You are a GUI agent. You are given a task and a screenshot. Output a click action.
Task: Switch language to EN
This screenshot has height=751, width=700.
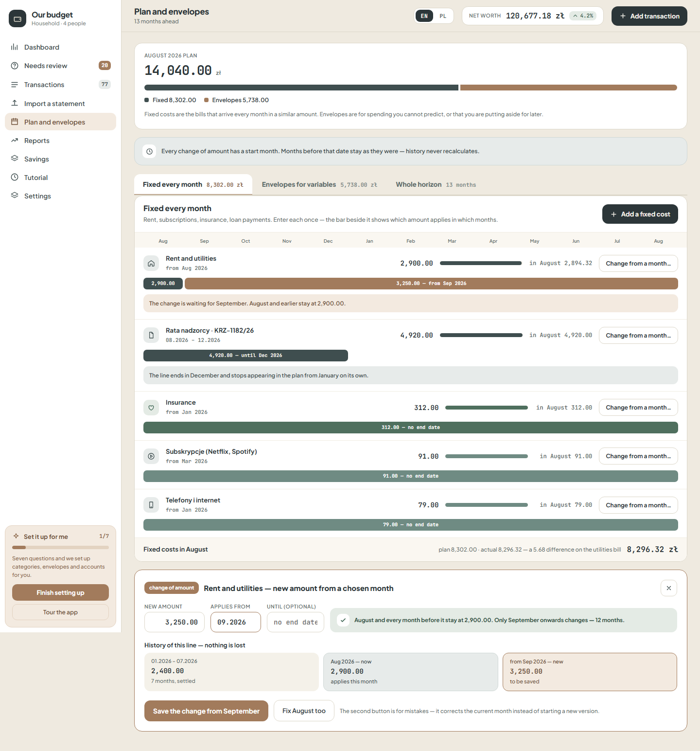tap(424, 16)
